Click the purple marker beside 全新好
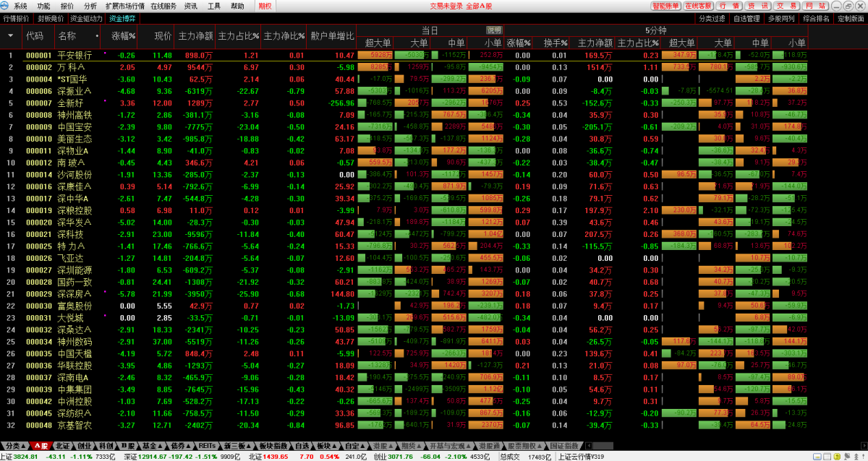Image resolution: width=868 pixels, height=461 pixels. pos(105,100)
